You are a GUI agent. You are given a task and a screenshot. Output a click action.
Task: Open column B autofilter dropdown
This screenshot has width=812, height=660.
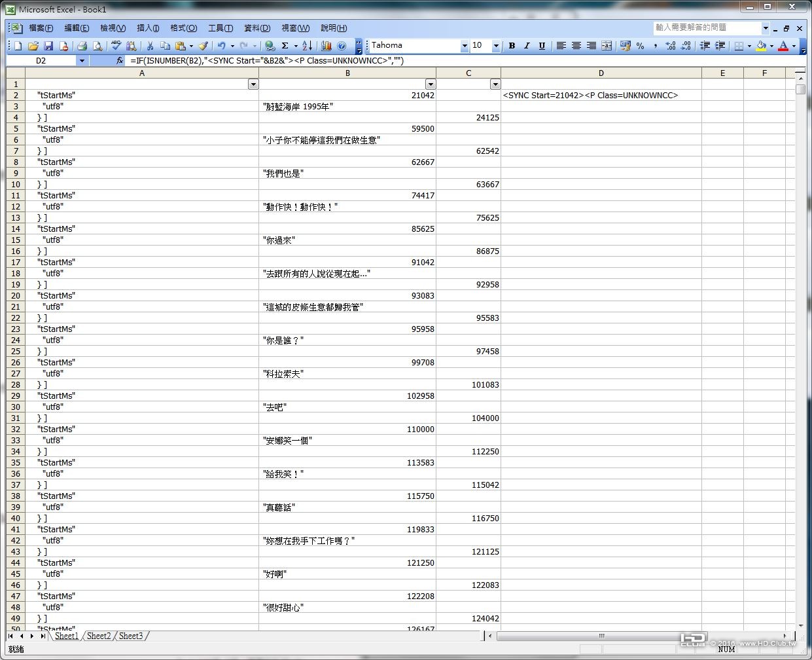click(431, 84)
